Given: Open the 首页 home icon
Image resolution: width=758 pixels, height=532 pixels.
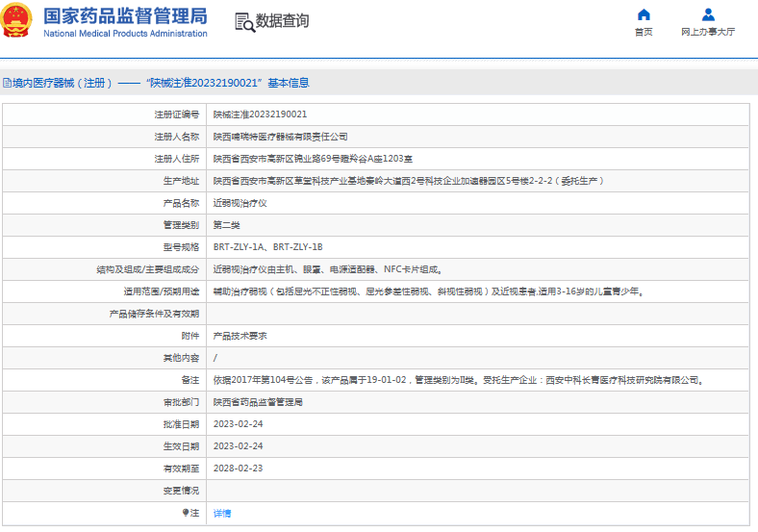Looking at the screenshot, I should (x=644, y=14).
